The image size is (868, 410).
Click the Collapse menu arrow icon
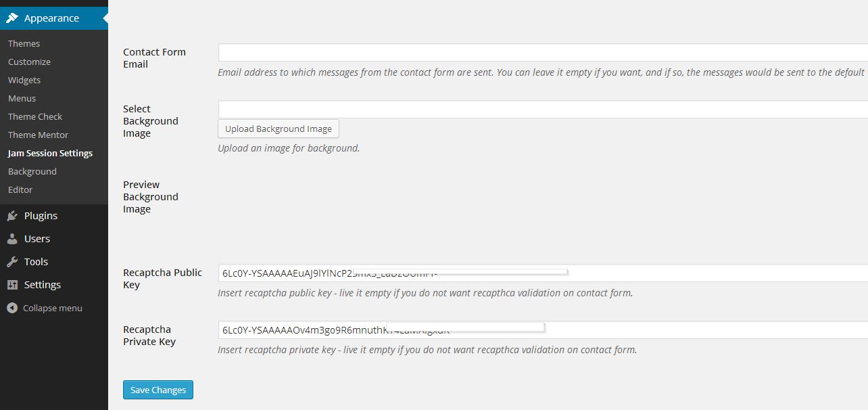click(x=12, y=308)
